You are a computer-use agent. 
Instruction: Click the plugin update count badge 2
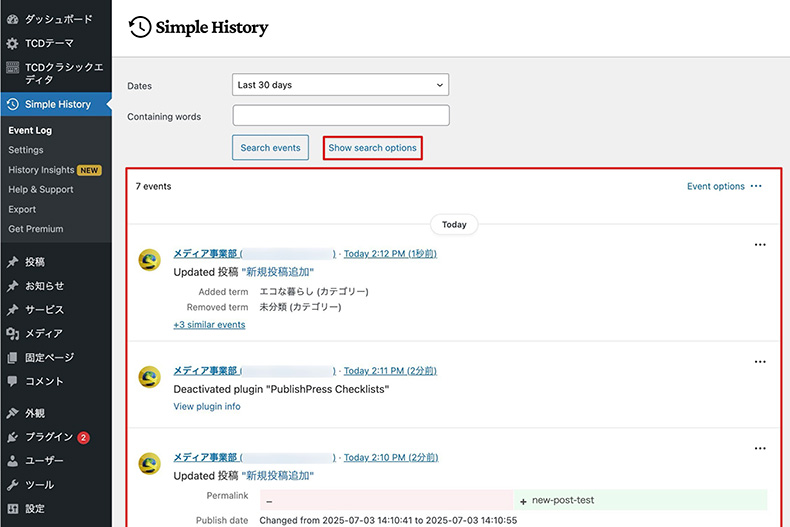84,437
